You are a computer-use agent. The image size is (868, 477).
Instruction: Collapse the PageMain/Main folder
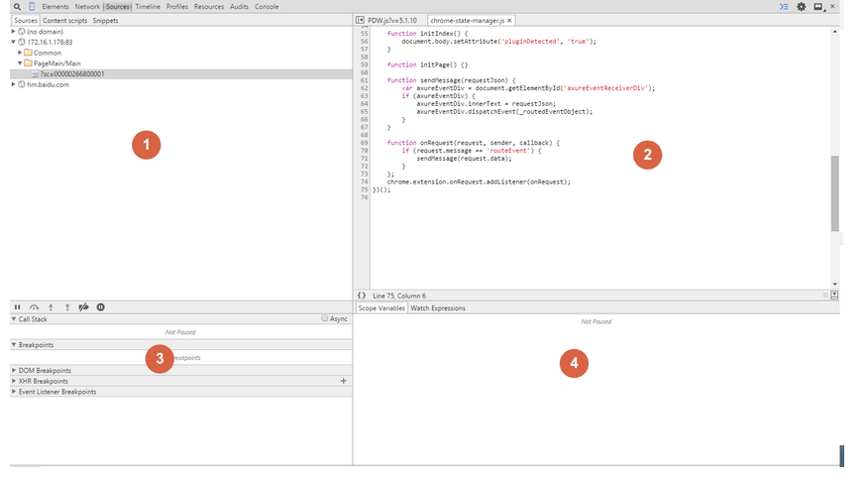20,63
